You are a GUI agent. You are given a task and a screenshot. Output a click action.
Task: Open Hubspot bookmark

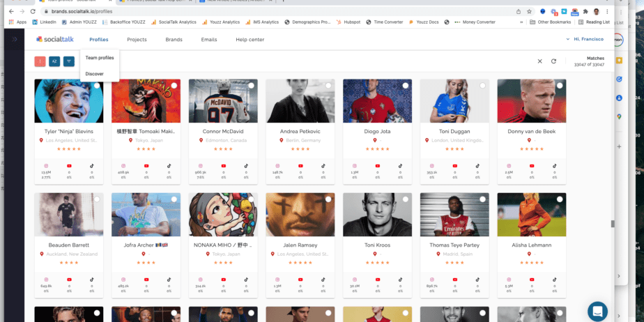[348, 22]
